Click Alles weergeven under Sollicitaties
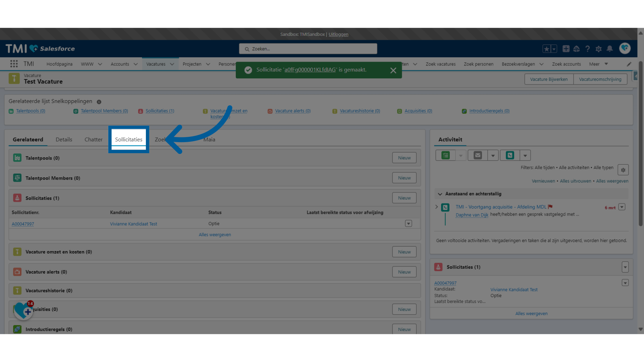The height and width of the screenshot is (362, 644). [215, 234]
